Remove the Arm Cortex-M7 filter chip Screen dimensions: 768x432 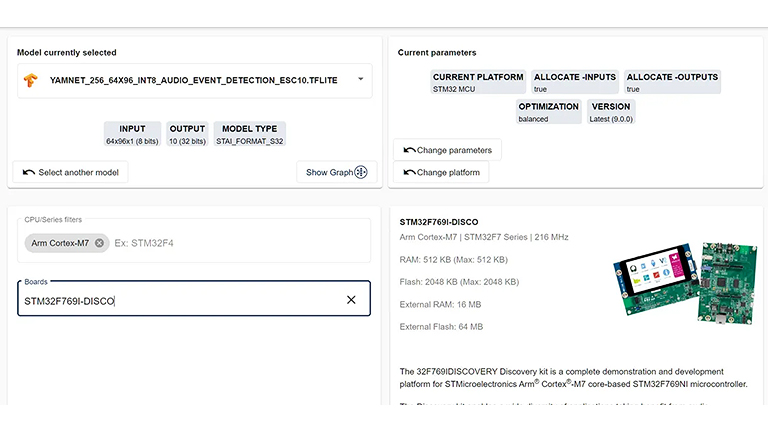(100, 243)
